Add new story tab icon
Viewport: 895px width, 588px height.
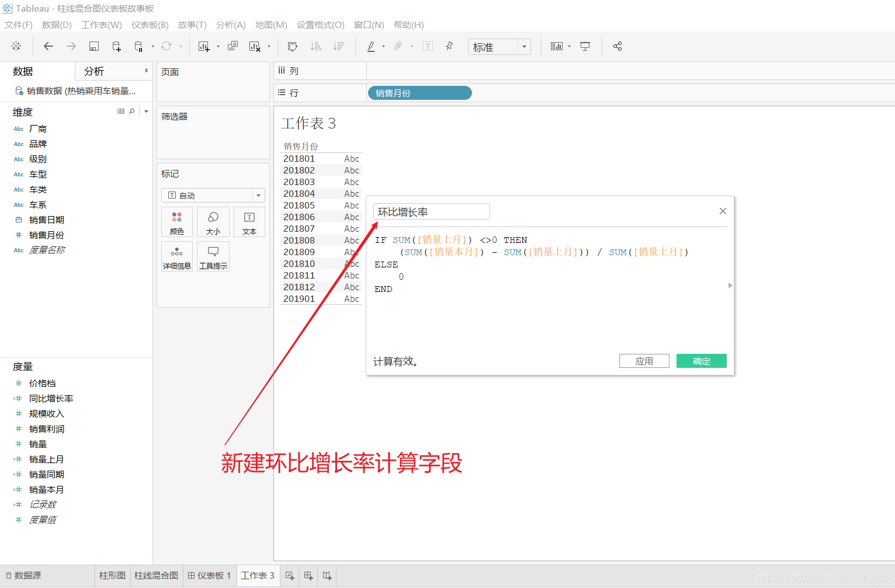[327, 576]
